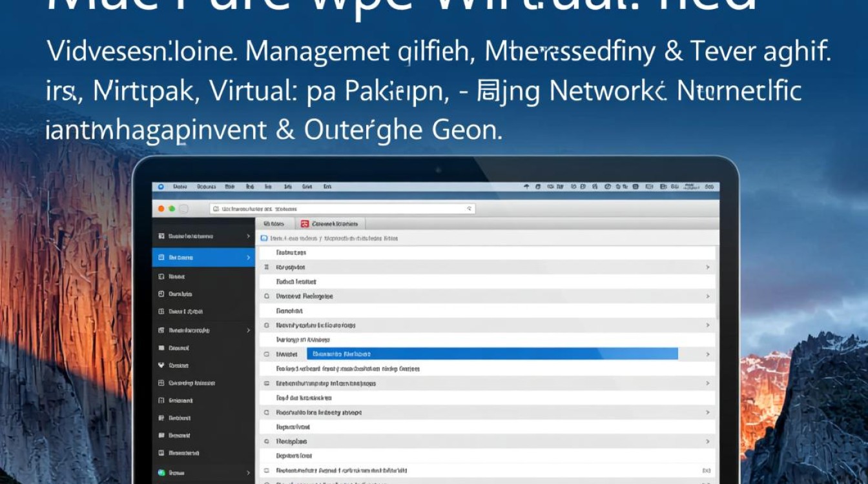Image resolution: width=868 pixels, height=484 pixels.
Task: Click into the address field in the toolbar
Action: click(342, 209)
